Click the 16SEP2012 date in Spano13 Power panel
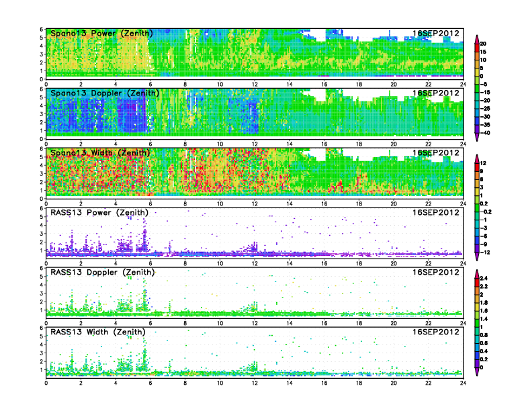 (x=436, y=33)
